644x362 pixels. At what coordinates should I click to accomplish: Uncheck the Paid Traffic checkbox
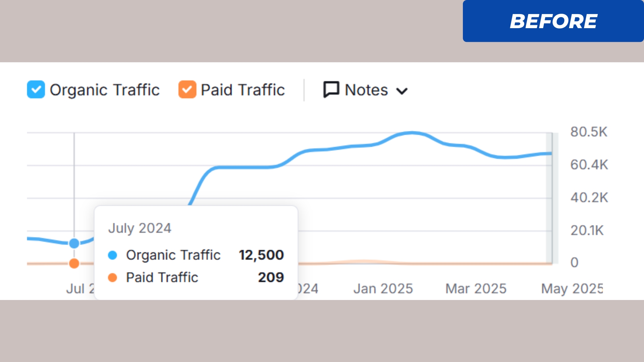[x=187, y=89]
